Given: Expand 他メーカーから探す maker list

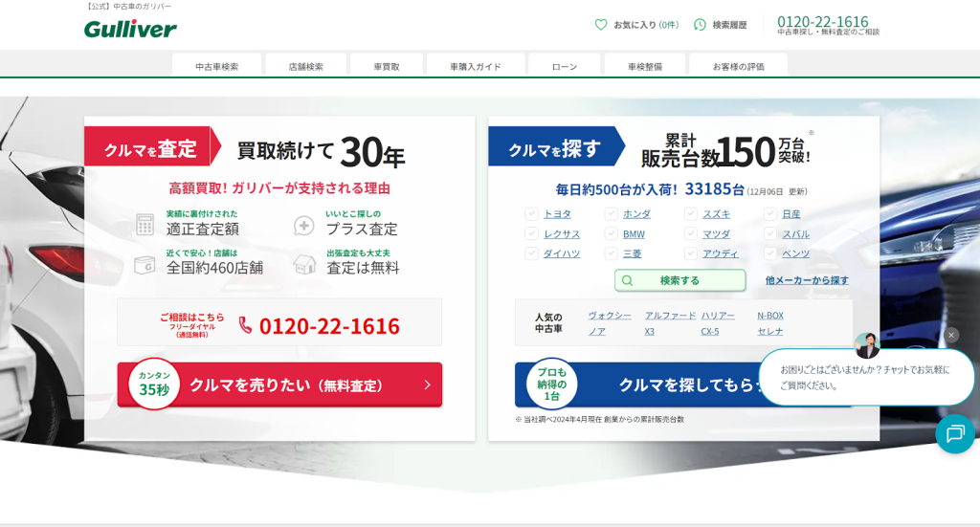Looking at the screenshot, I should tap(807, 280).
